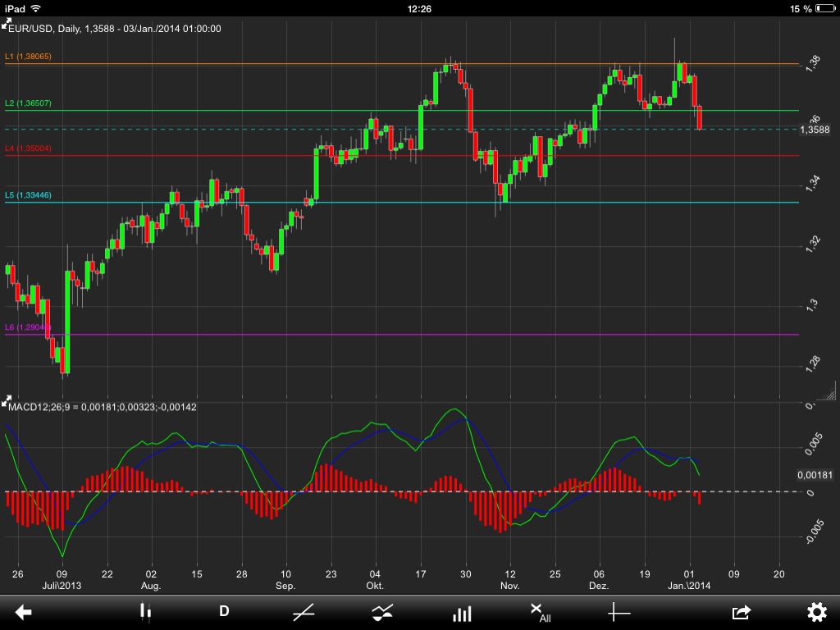Tap the battery indicator in status bar
Viewport: 840px width, 630px height.
pyautogui.click(x=824, y=9)
